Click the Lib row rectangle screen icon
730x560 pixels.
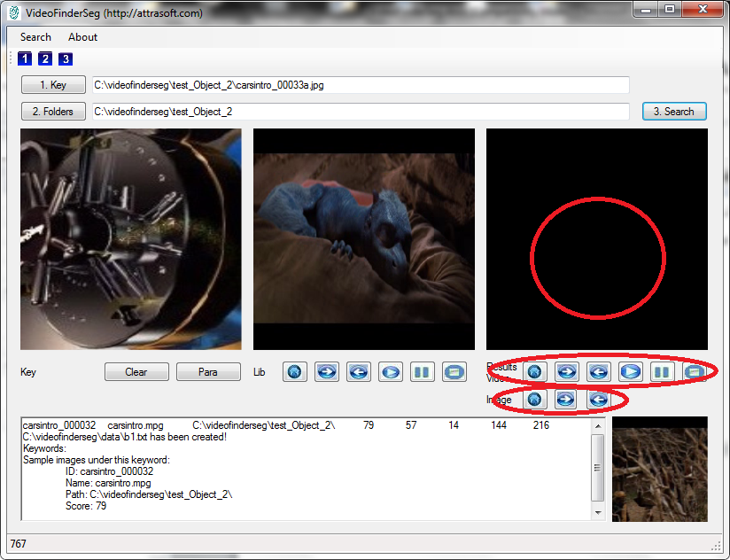click(x=454, y=372)
